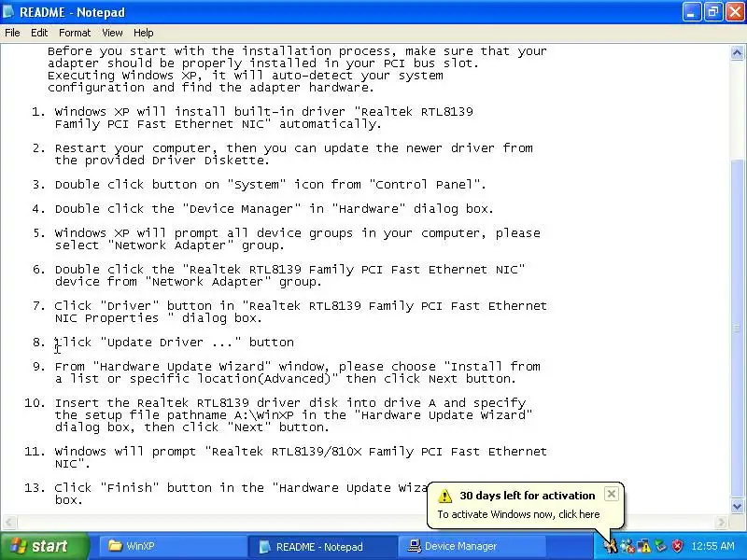
Task: Switch to the Device Manager taskbar button
Action: click(472, 546)
